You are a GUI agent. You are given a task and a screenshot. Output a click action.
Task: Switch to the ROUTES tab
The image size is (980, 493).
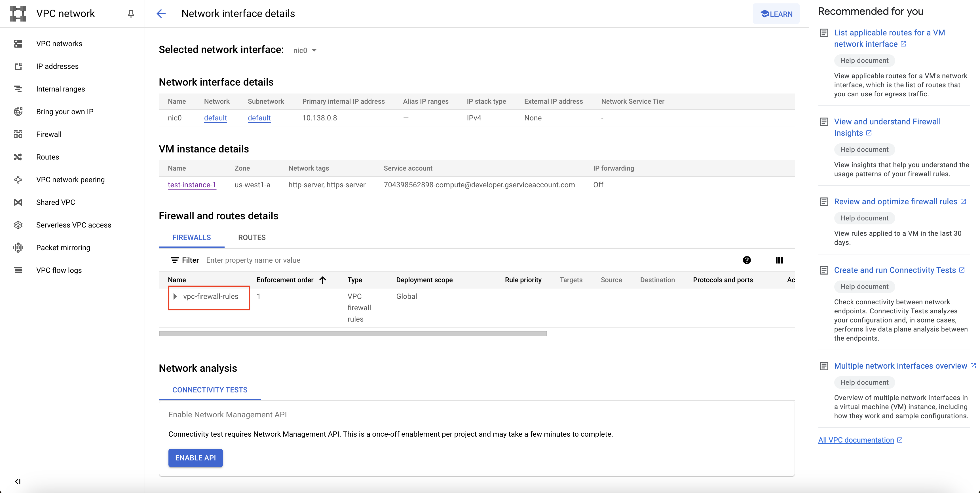pyautogui.click(x=252, y=237)
